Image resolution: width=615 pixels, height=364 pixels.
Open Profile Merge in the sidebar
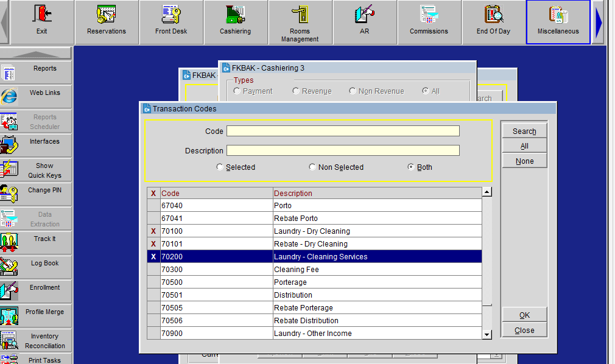click(36, 316)
